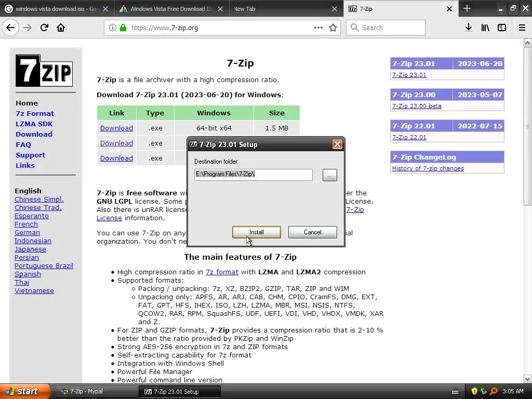This screenshot has width=532, height=399.
Task: Switch language to French
Action: click(x=26, y=224)
